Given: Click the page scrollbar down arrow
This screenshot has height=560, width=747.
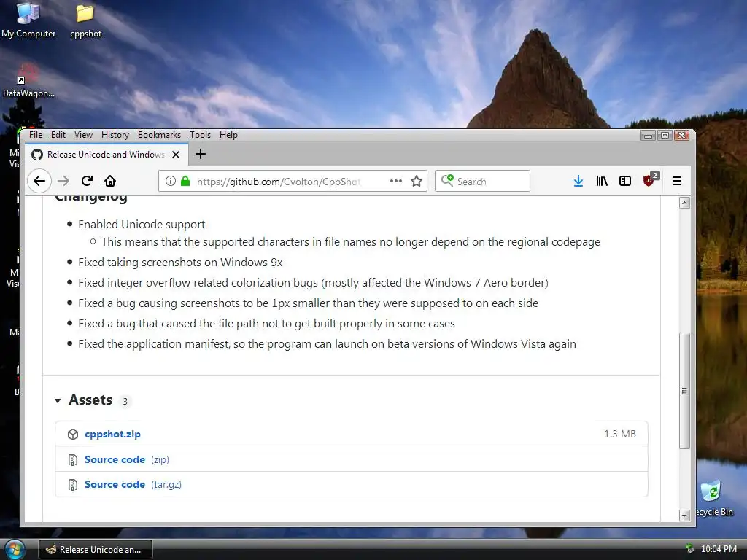Looking at the screenshot, I should tap(684, 516).
